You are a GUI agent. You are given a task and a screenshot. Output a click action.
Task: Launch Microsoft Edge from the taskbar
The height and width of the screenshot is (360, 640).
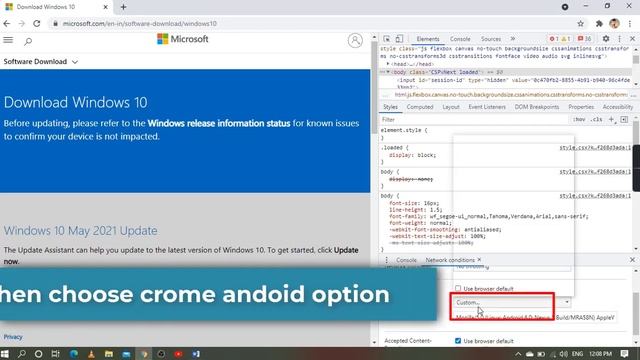coord(73,354)
